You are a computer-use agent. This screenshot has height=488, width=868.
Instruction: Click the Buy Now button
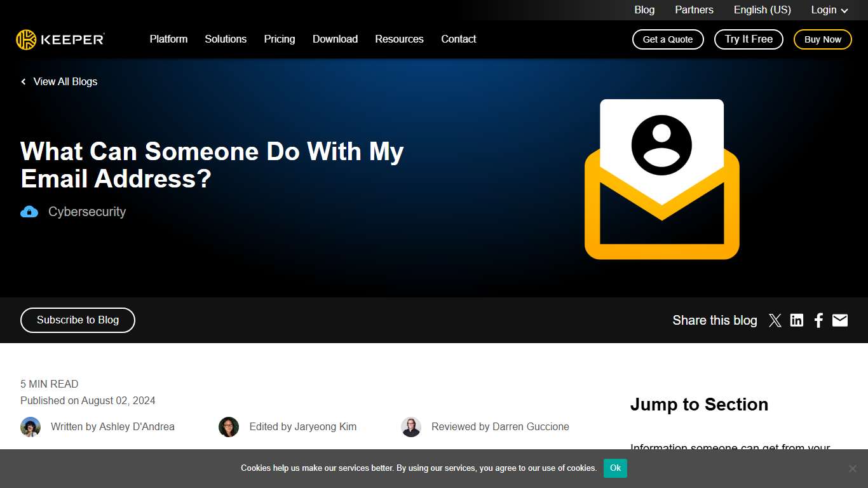click(x=822, y=39)
